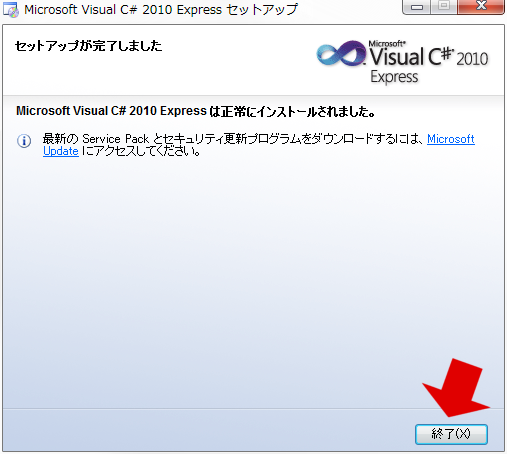This screenshot has width=507, height=454.
Task: Click the Visual Studio infinity logo
Action: click(x=341, y=53)
